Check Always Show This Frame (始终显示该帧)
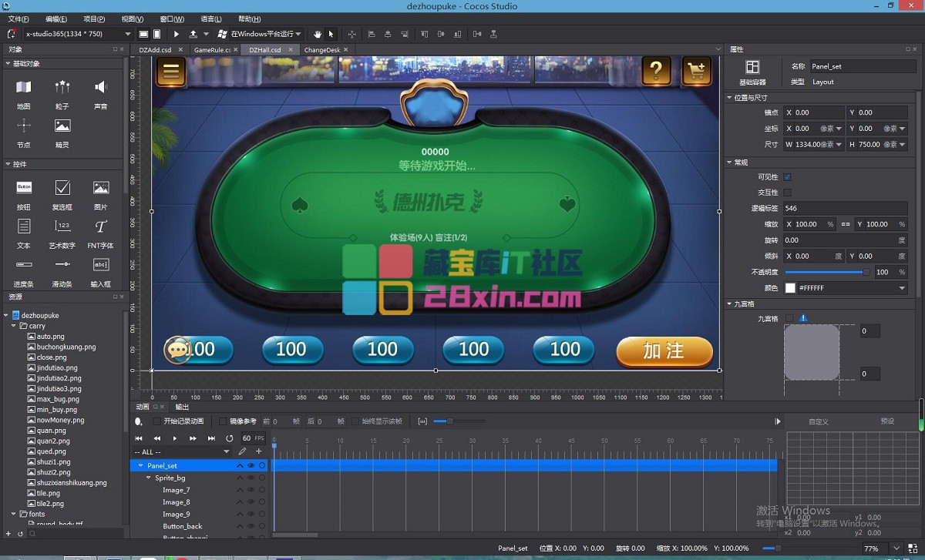925x560 pixels. pos(355,421)
